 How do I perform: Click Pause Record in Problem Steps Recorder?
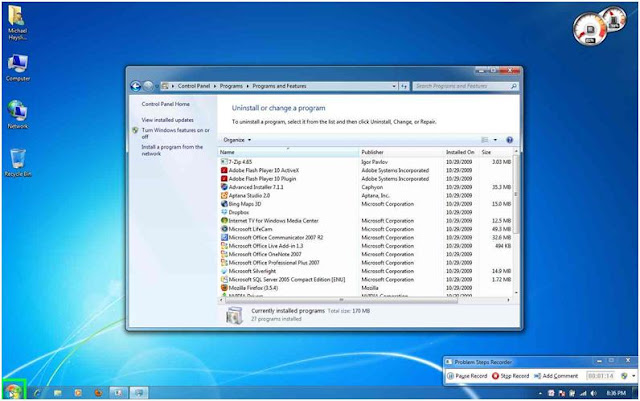(467, 376)
